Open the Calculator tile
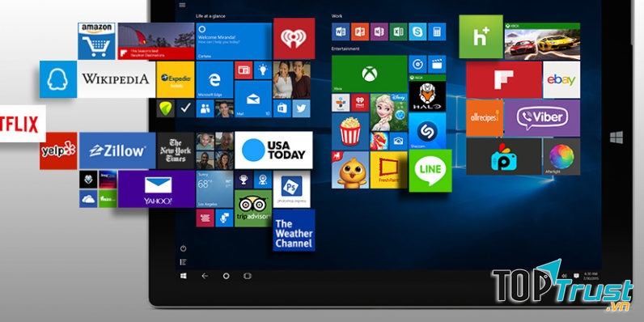The image size is (644, 322). (x=437, y=32)
